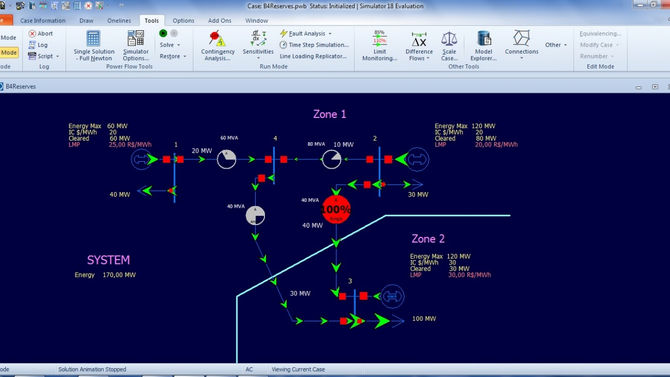Screen dimensions: 670x377
Task: Click the green Solve play icon
Action: 163,33
